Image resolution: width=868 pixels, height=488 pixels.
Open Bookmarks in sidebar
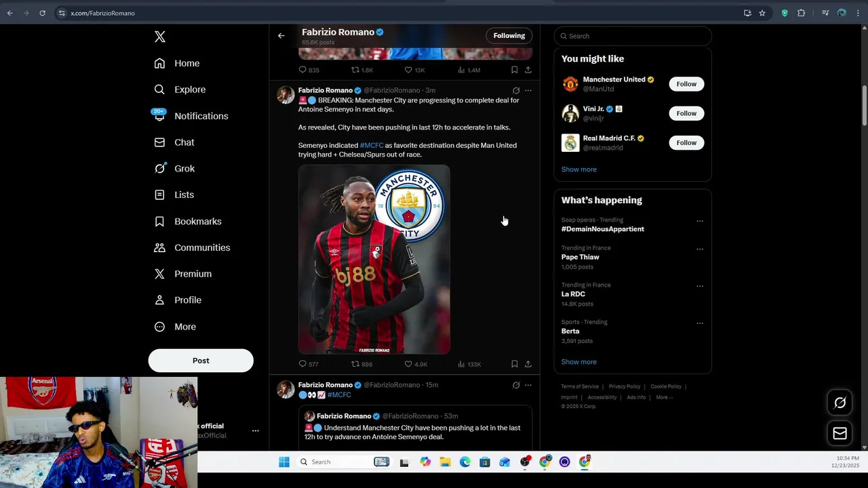pyautogui.click(x=187, y=222)
